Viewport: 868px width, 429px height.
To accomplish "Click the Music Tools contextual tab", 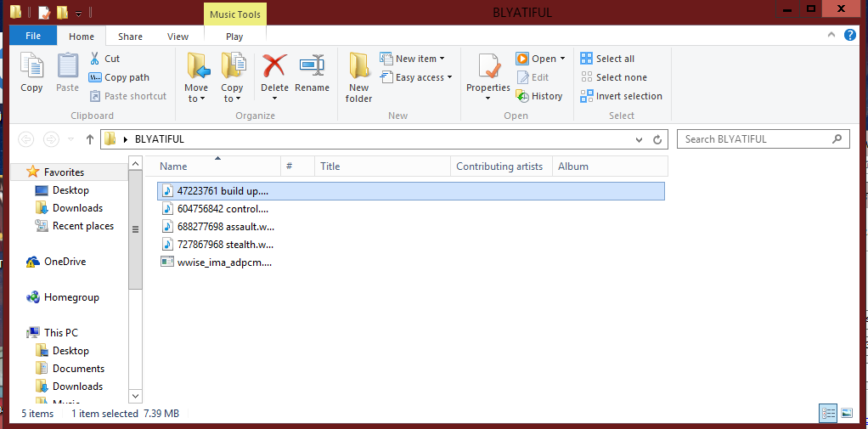I will click(235, 14).
